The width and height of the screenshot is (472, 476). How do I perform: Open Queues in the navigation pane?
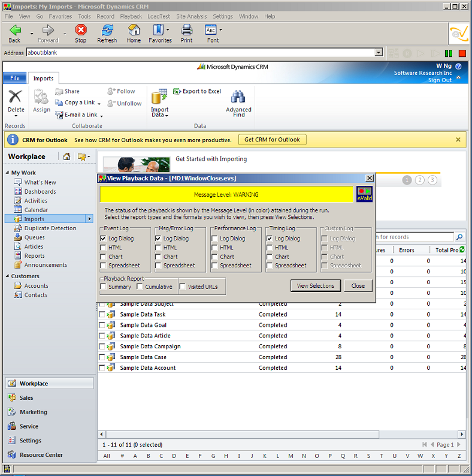click(34, 237)
